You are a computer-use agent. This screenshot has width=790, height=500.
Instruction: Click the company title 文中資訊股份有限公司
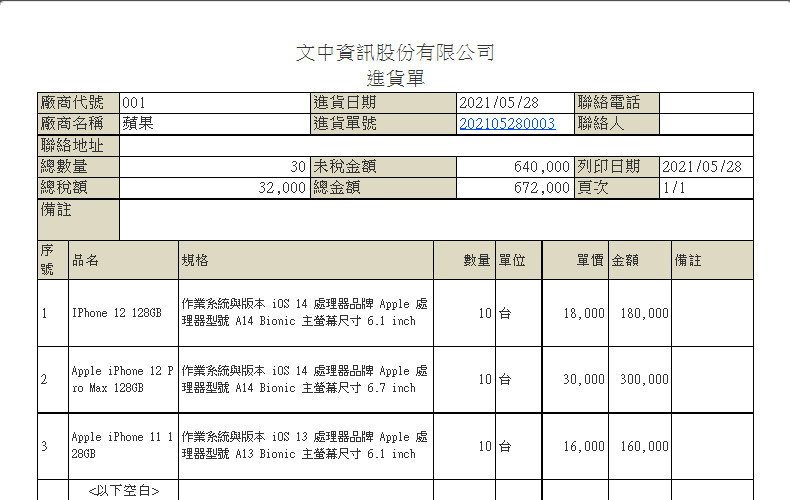[395, 53]
